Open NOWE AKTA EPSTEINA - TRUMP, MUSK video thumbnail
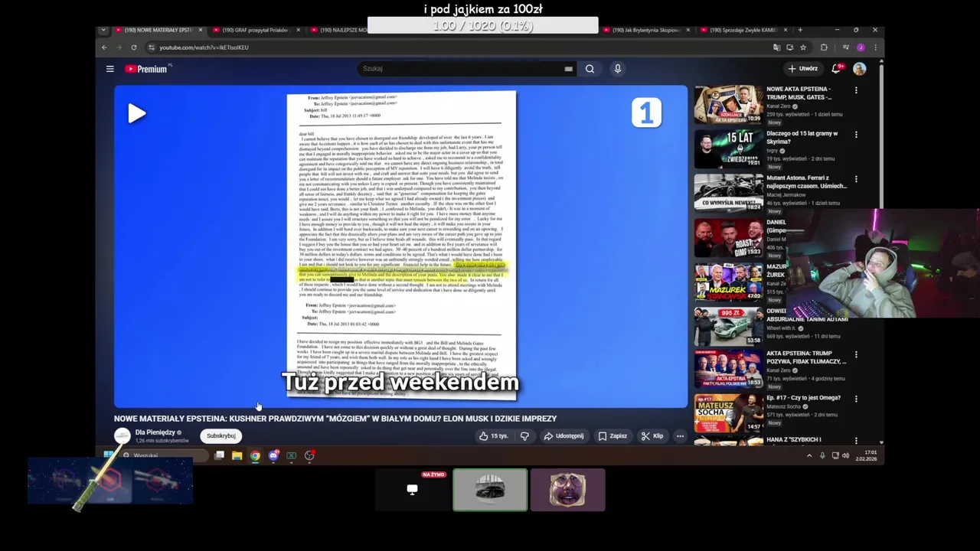This screenshot has height=551, width=980. 729,105
